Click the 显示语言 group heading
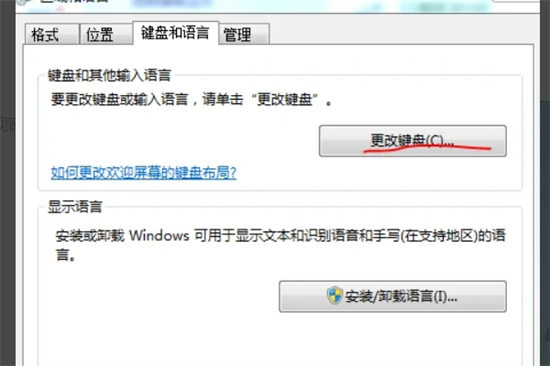The image size is (550, 366). point(75,206)
